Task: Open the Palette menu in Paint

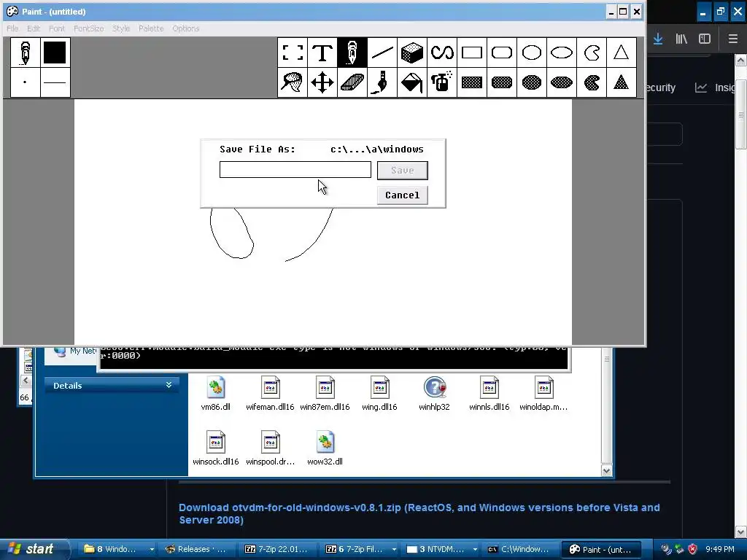Action: tap(151, 28)
